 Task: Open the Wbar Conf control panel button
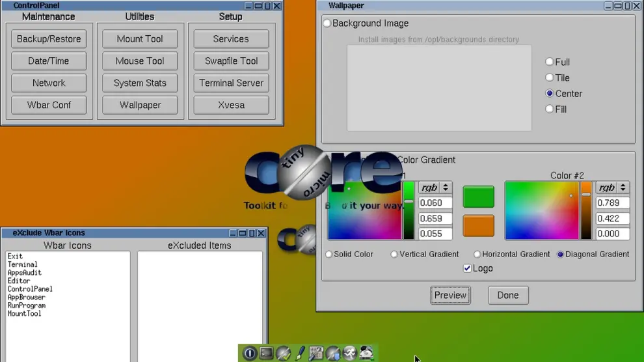coord(49,105)
